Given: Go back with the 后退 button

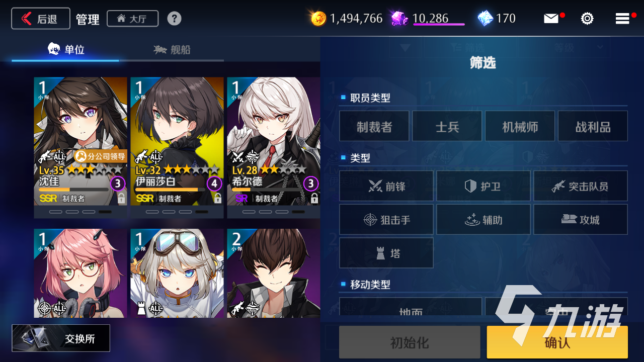Looking at the screenshot, I should click(41, 19).
